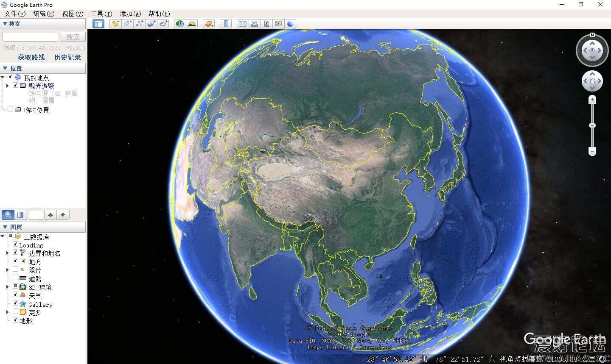Image resolution: width=611 pixels, height=364 pixels.
Task: Open the ruler measurement tool
Action: pos(226,24)
